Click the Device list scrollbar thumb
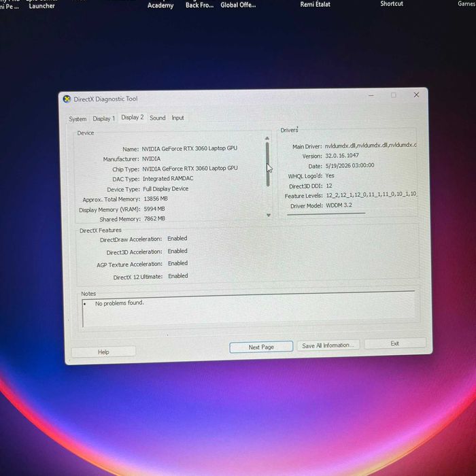 click(x=267, y=165)
